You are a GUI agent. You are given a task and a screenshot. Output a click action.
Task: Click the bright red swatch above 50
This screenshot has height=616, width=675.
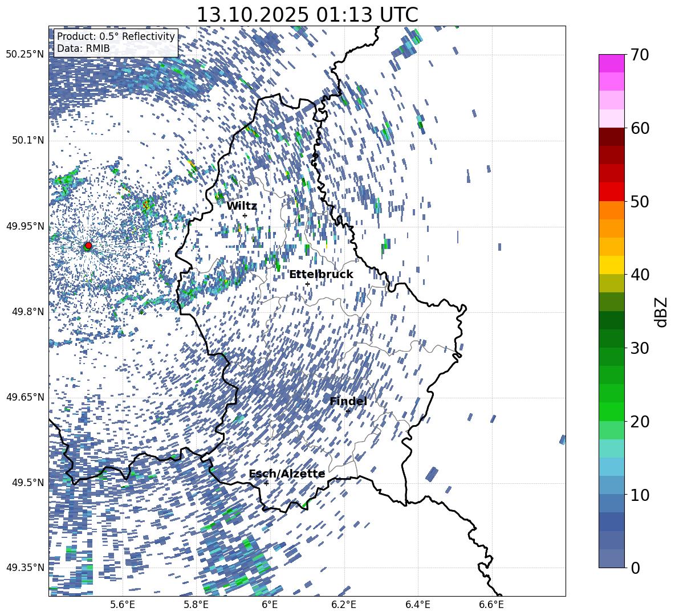[612, 192]
